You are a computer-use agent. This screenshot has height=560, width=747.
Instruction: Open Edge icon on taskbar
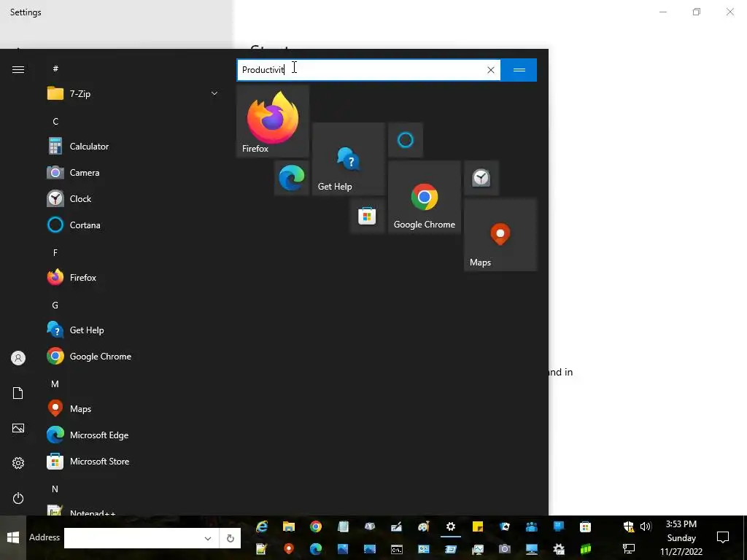315,549
